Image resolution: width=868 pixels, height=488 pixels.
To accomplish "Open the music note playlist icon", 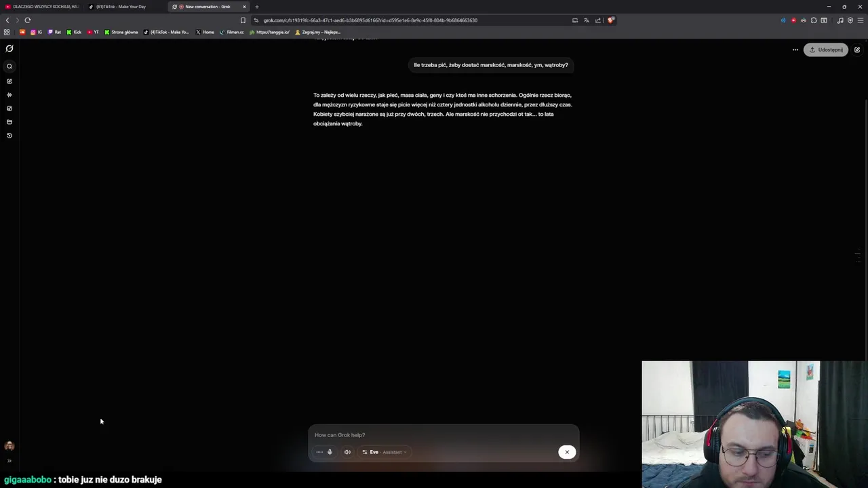I will coord(840,20).
